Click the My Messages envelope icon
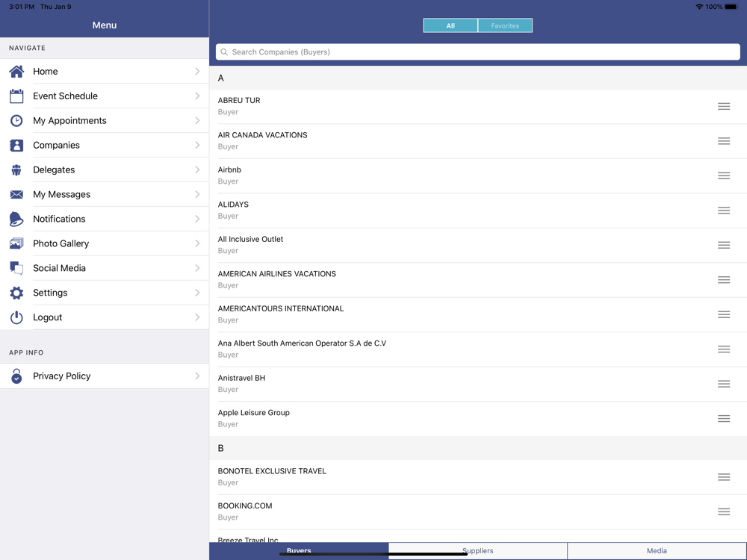The height and width of the screenshot is (560, 747). [x=16, y=194]
